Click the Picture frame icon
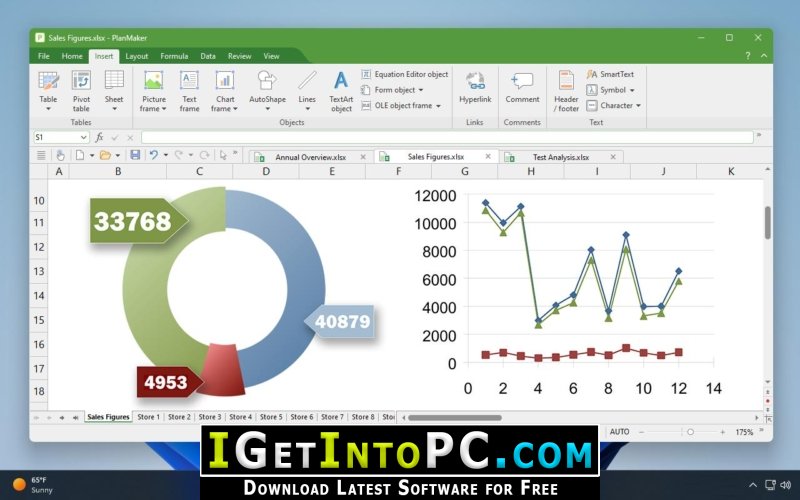 154,81
